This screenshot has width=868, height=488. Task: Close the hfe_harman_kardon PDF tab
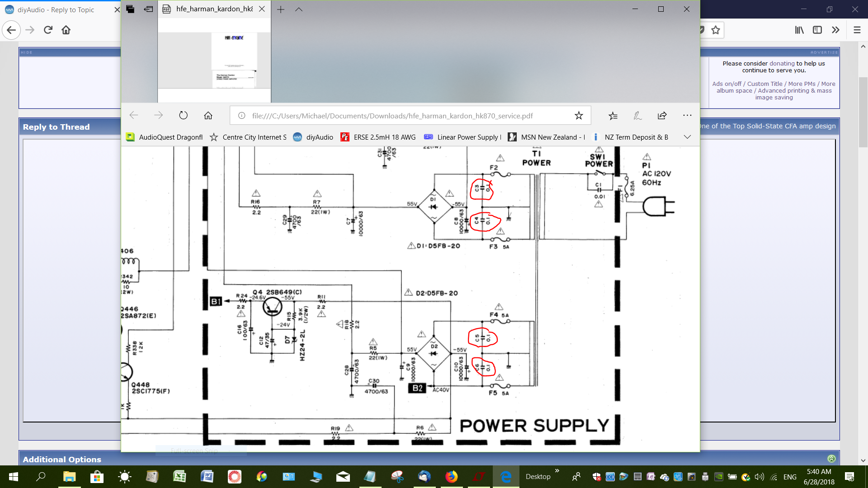[262, 9]
